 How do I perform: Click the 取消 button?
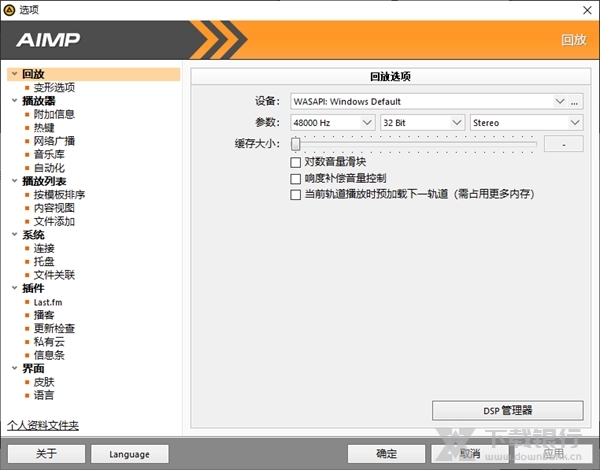470,454
